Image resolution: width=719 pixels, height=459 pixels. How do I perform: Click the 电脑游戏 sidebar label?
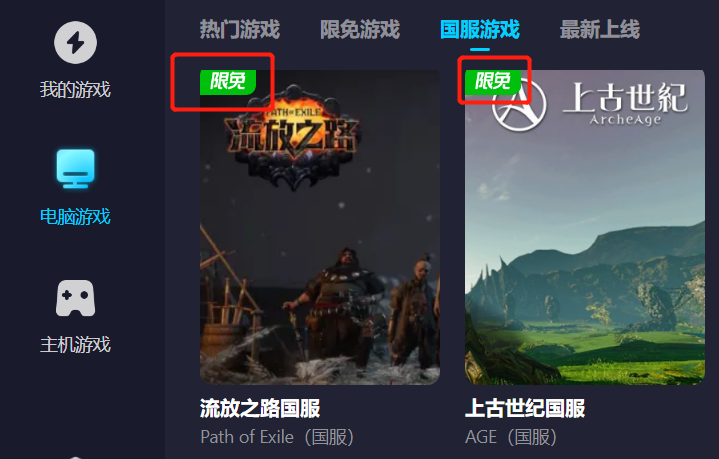75,216
